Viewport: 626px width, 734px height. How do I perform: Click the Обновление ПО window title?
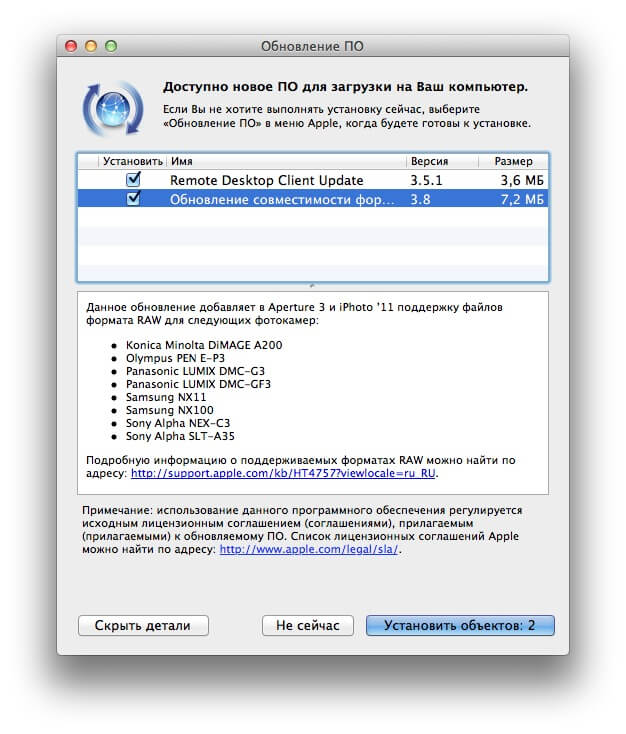pos(312,46)
